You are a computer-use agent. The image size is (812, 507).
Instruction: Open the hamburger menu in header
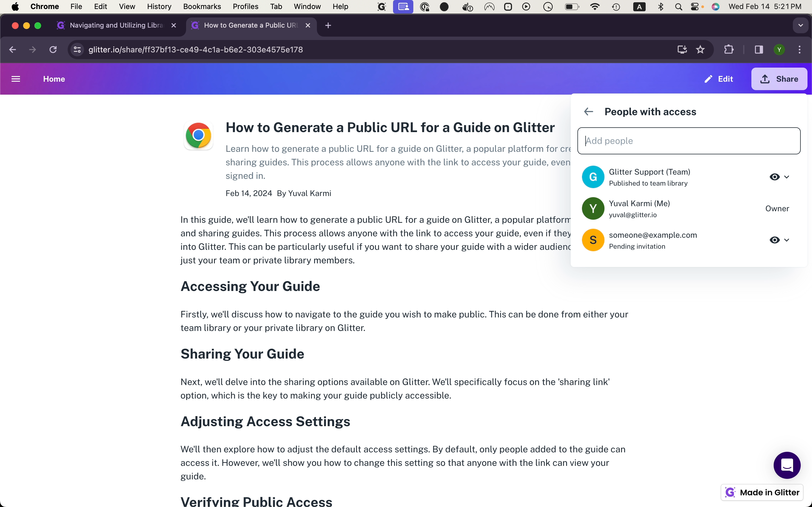(x=16, y=79)
